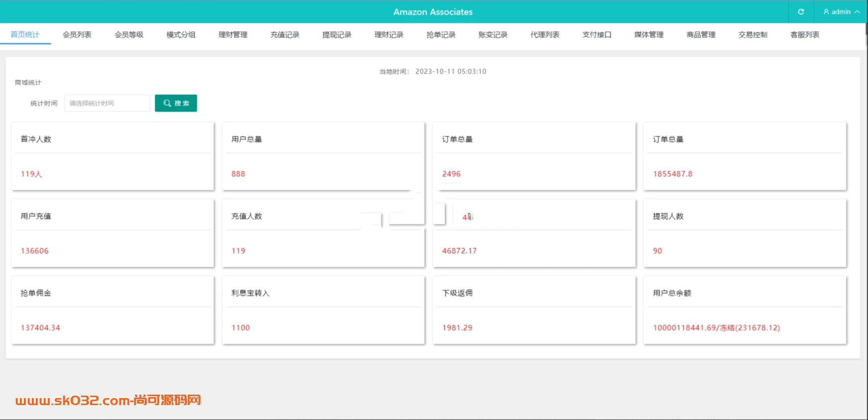Image resolution: width=868 pixels, height=420 pixels.
Task: Select the 抢单佣金 value 137404.34
Action: point(40,327)
